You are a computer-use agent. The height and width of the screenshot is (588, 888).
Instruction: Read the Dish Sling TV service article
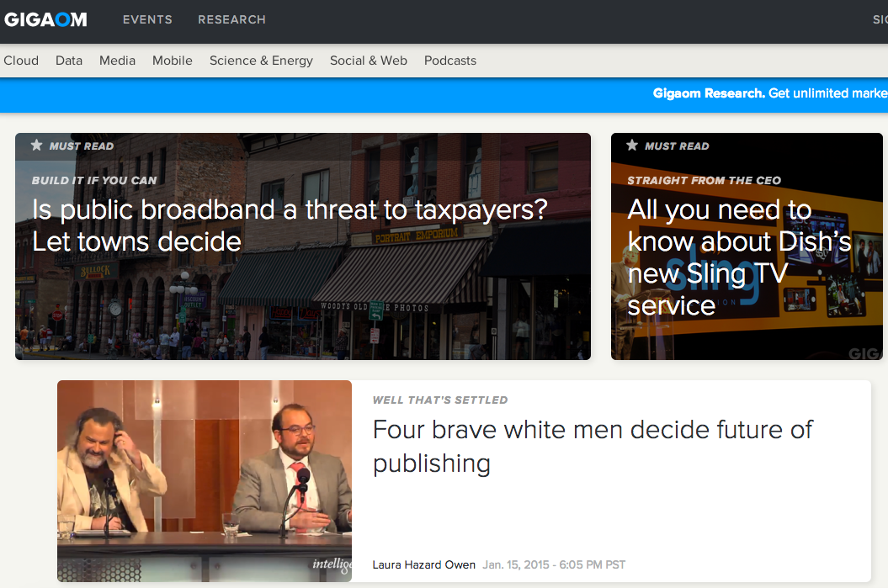pyautogui.click(x=739, y=257)
